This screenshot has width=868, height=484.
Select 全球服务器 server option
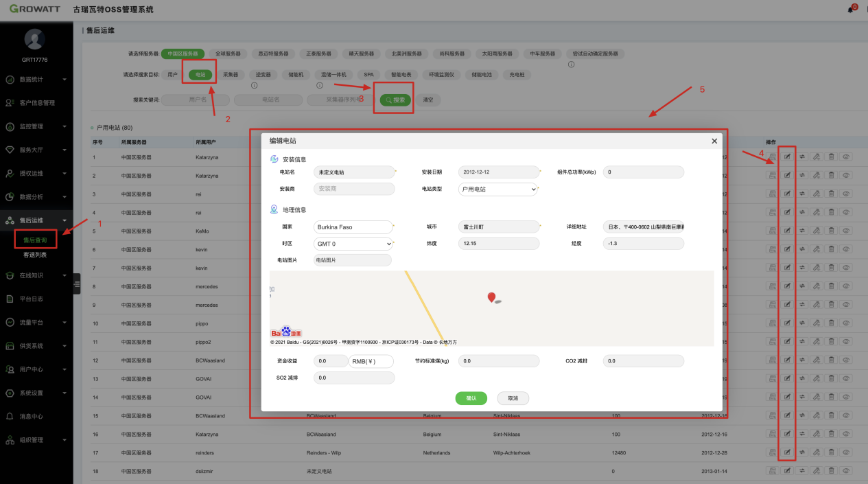228,54
